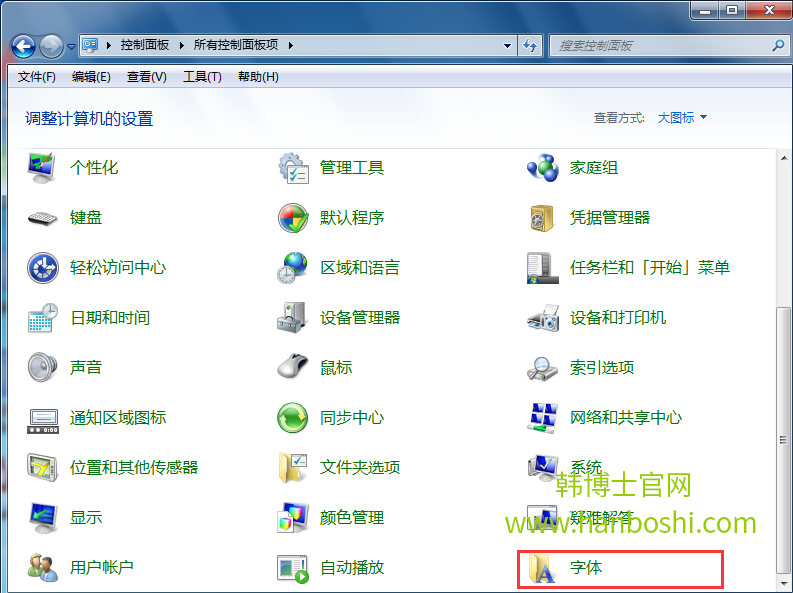Open the 自动播放 autoplay icon
Viewport: 793px width, 593px height.
292,568
